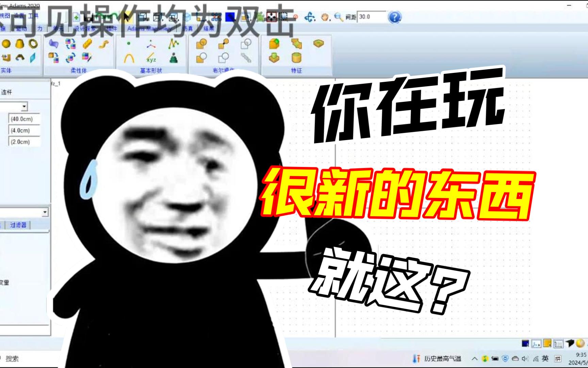This screenshot has height=368, width=588.
Task: Switch to the 结果 ribbon tab
Action: pyautogui.click(x=209, y=29)
